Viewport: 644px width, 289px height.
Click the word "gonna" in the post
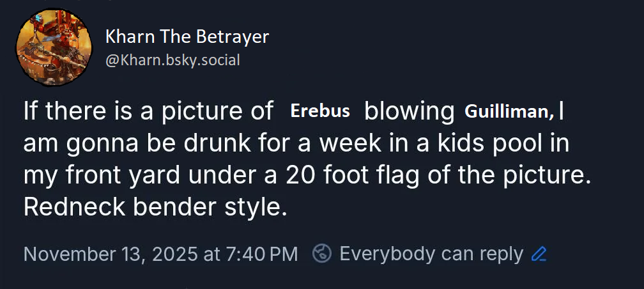point(91,143)
